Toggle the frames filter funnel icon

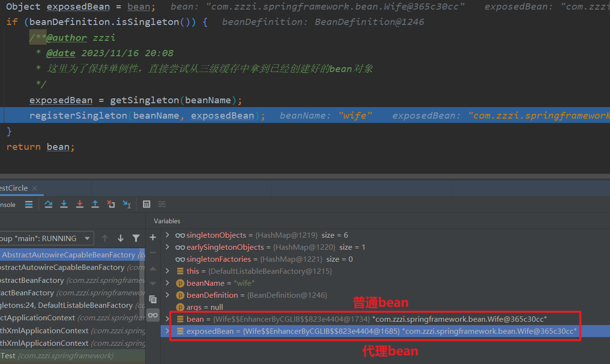pyautogui.click(x=136, y=238)
